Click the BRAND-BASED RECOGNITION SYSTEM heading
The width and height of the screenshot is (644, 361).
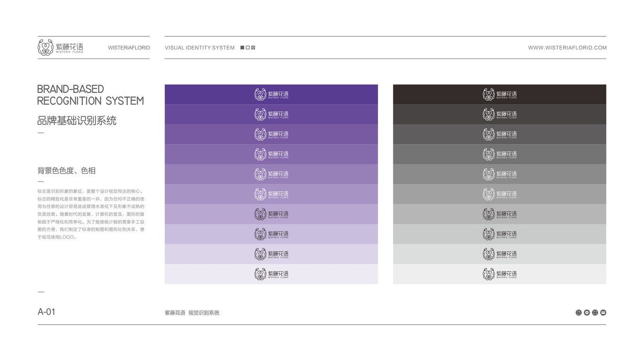coord(91,95)
